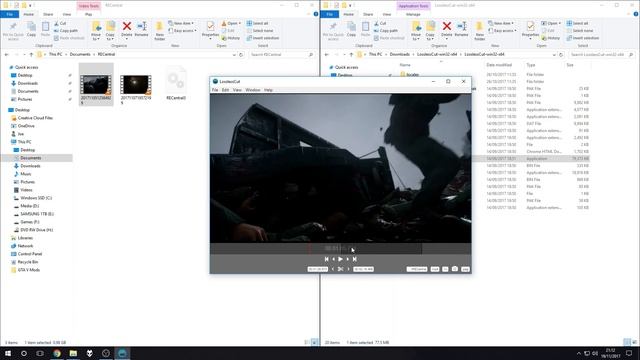
Task: Play the video in LosslessCut
Action: [340, 259]
